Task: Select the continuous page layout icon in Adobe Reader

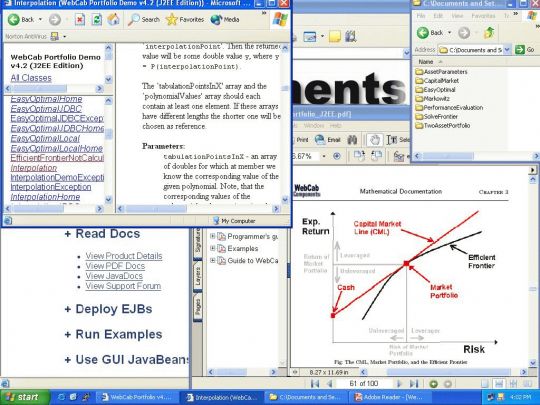Action: click(499, 383)
